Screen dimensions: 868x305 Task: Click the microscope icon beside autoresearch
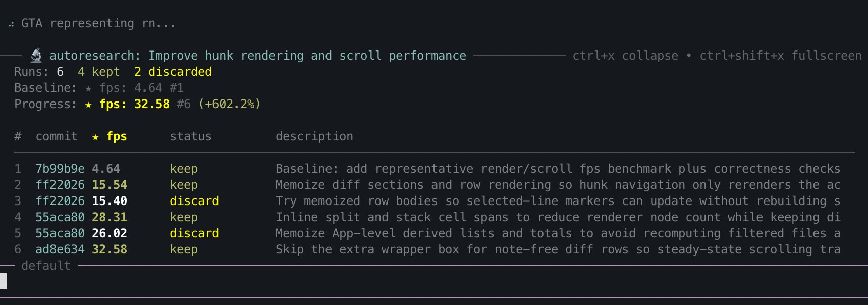(x=36, y=55)
